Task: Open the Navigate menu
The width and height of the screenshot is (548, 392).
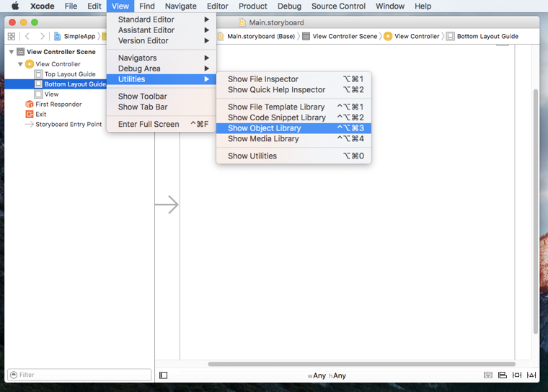Action: 181,6
